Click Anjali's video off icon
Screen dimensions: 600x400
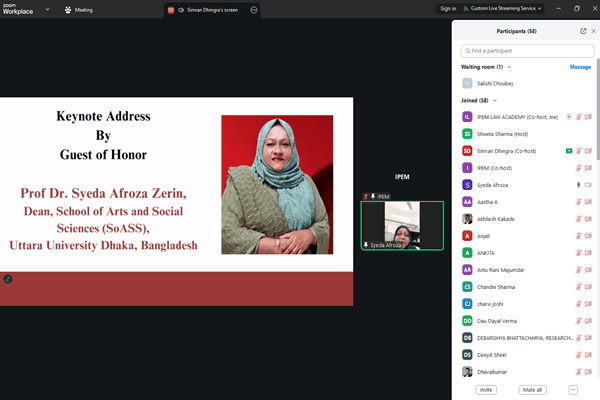coord(588,236)
